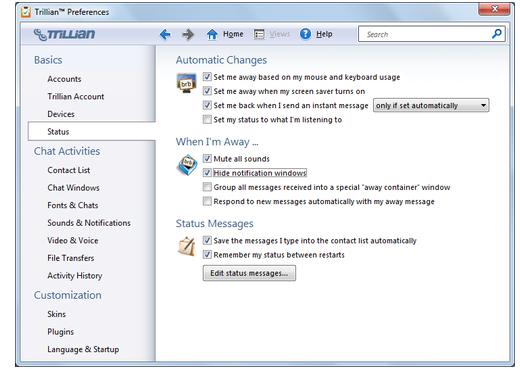Screen dimensions: 520x369
Task: Toggle save messages typed into contact list
Action: click(x=207, y=240)
